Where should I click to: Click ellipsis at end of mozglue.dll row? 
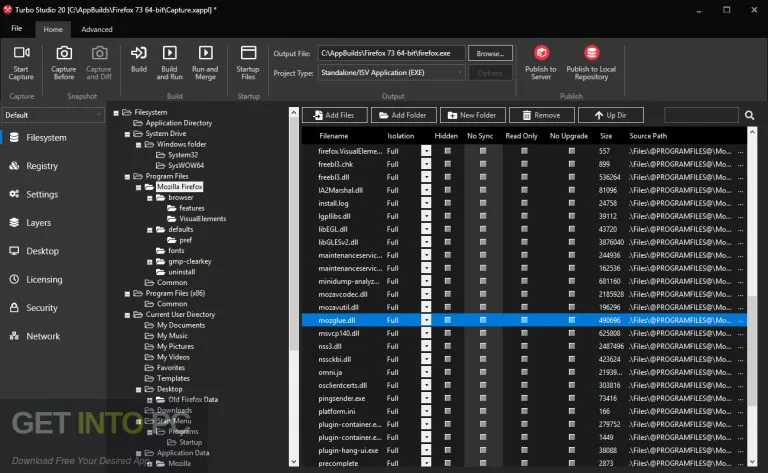click(741, 320)
